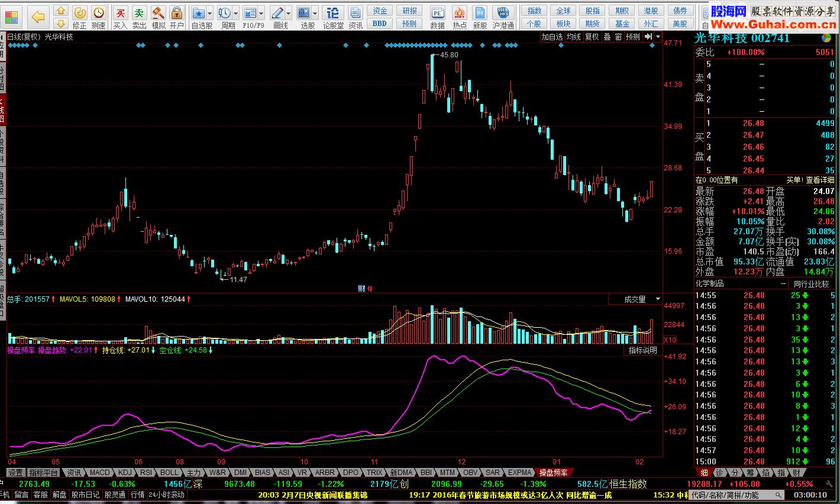Image resolution: width=840 pixels, height=504 pixels.
Task: Click the 指数 index button
Action: [534, 11]
